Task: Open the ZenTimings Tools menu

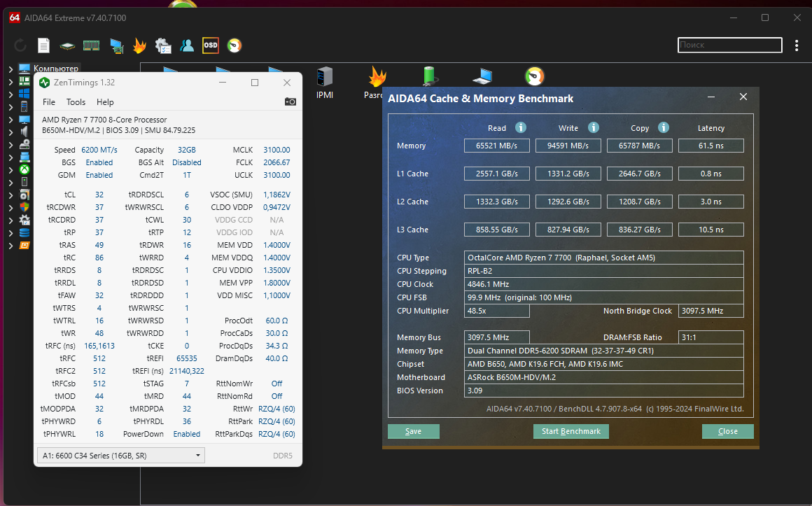Action: coord(76,102)
